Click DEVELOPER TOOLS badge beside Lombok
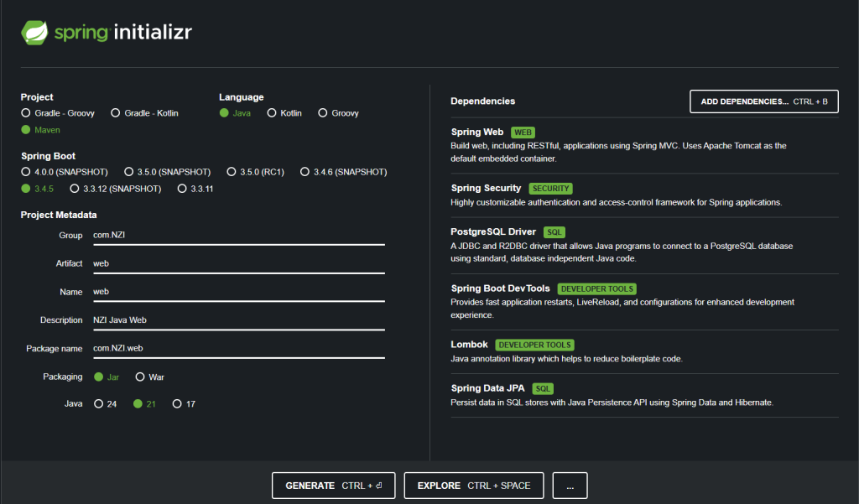 (534, 346)
